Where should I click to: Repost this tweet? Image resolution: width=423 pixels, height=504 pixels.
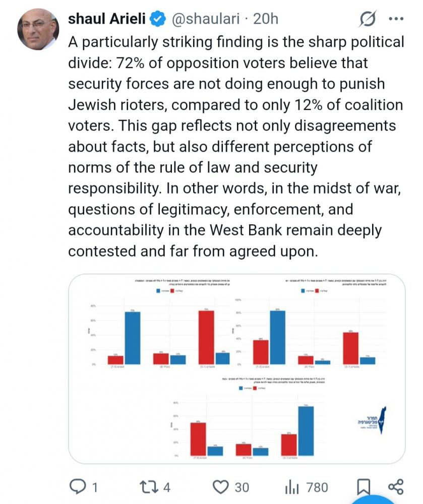pyautogui.click(x=148, y=487)
